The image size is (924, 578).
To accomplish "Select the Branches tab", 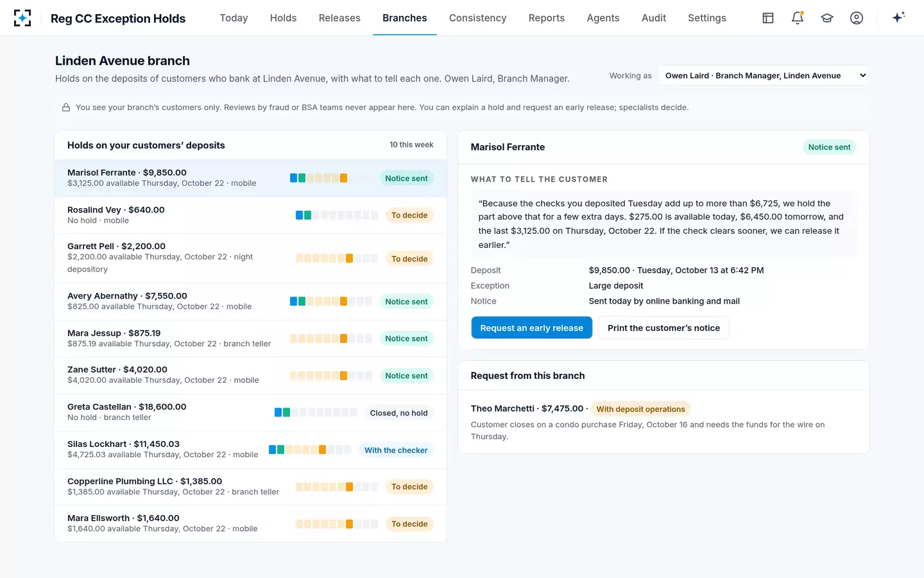I will [405, 18].
